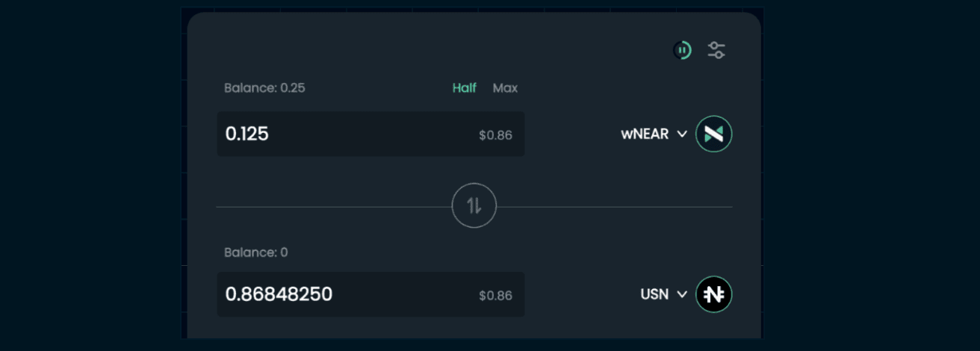The height and width of the screenshot is (351, 980).
Task: Click empty card area left of pause icon
Action: click(x=448, y=51)
